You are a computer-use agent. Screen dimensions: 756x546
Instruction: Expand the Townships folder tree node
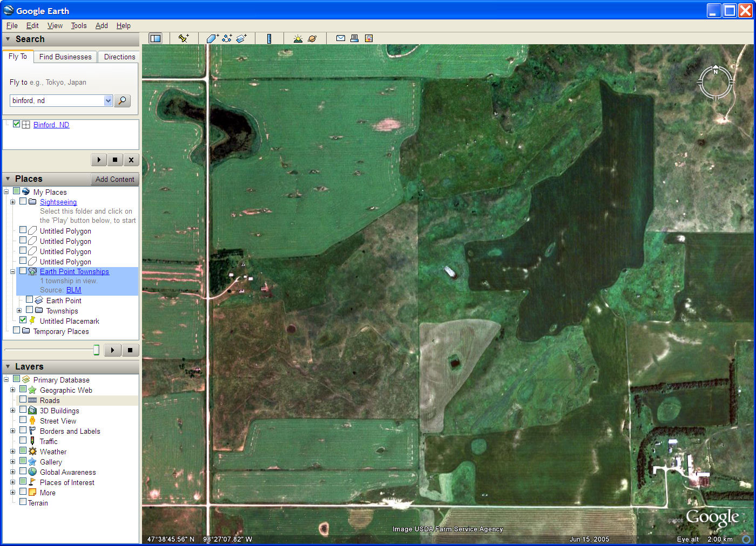(19, 311)
